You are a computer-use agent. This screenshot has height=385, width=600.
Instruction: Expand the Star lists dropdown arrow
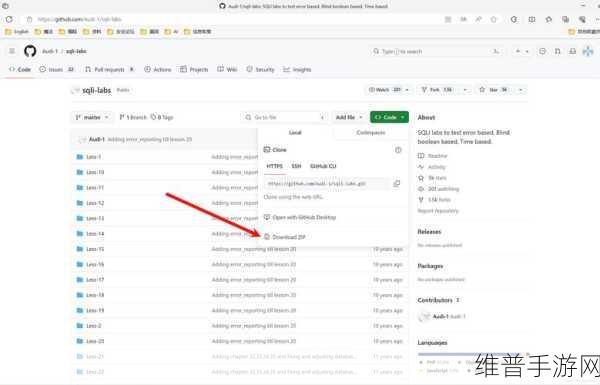point(520,90)
